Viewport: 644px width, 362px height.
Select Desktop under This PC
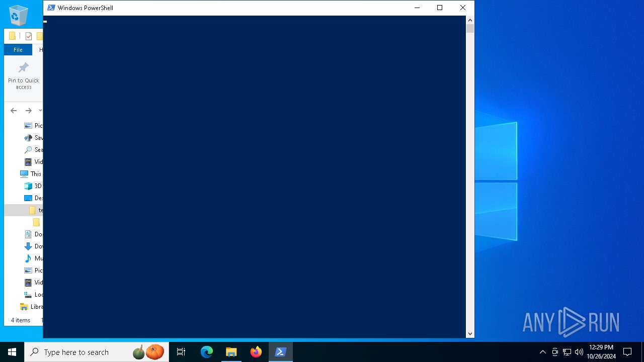33,198
